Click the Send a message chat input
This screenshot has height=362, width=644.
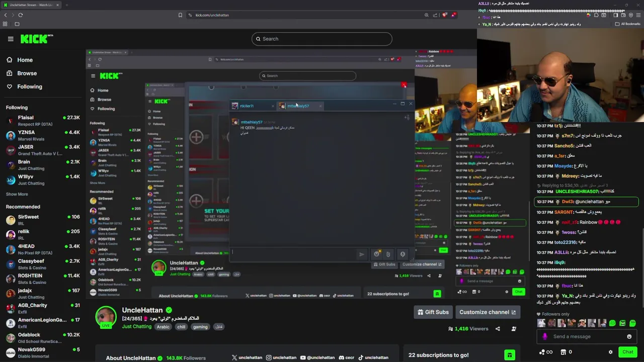(x=587, y=336)
